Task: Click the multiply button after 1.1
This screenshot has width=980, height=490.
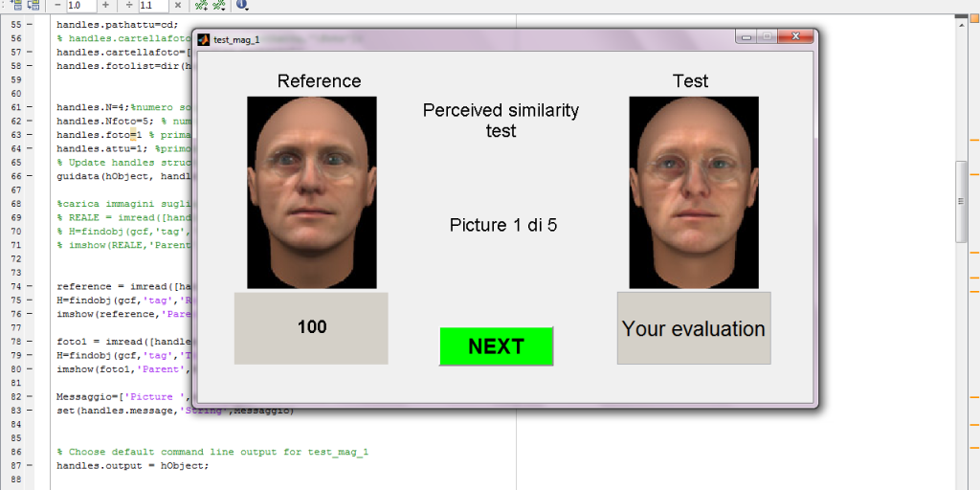Action: (x=177, y=6)
